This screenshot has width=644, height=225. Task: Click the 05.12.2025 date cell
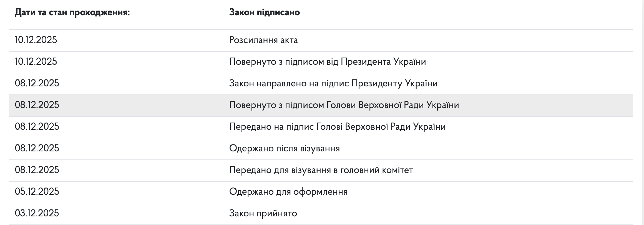[37, 192]
